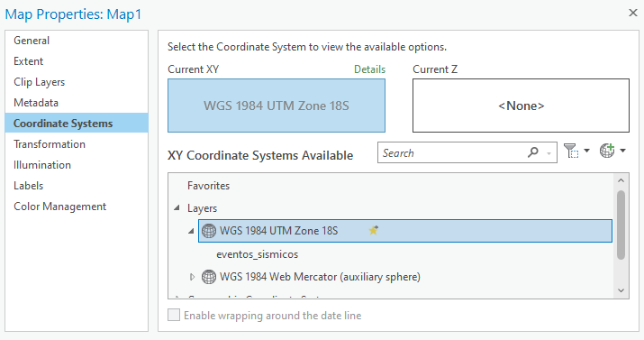Click the search magnifier icon
The height and width of the screenshot is (340, 644).
pyautogui.click(x=533, y=152)
